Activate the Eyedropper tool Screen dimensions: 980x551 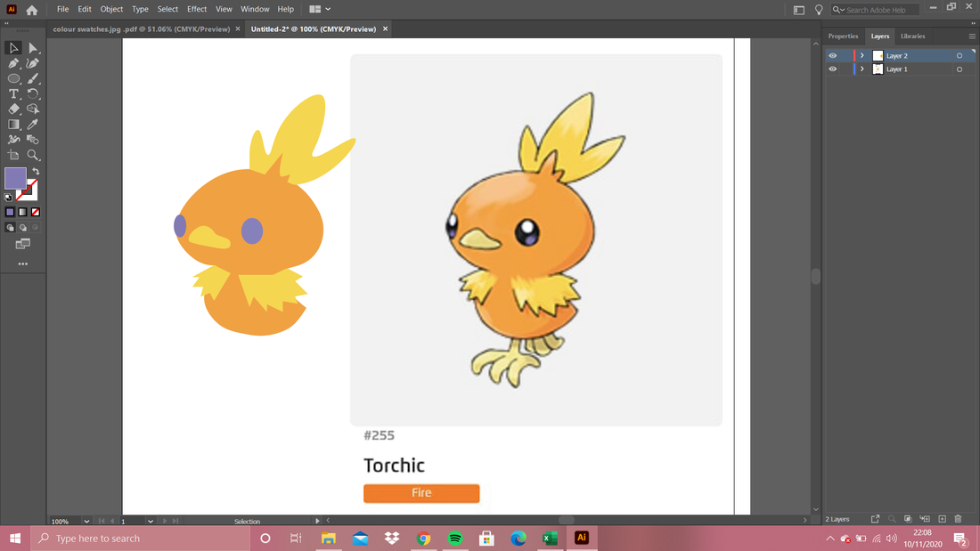[x=32, y=125]
